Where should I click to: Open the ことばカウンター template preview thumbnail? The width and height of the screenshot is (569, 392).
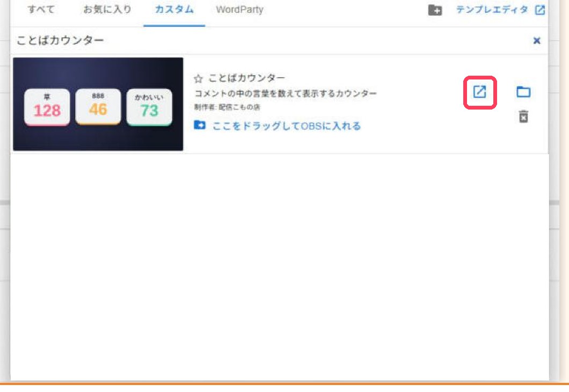pyautogui.click(x=98, y=104)
